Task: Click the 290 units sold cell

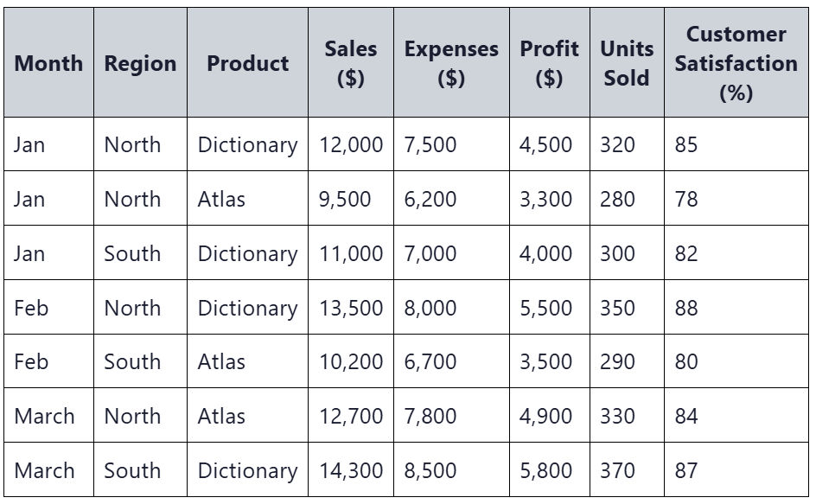Action: point(627,361)
